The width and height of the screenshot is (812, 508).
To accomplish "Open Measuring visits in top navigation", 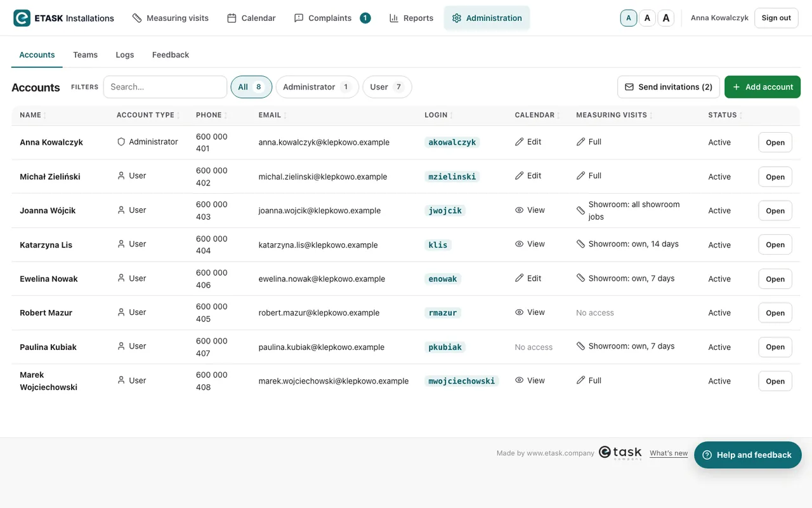I will 170,18.
